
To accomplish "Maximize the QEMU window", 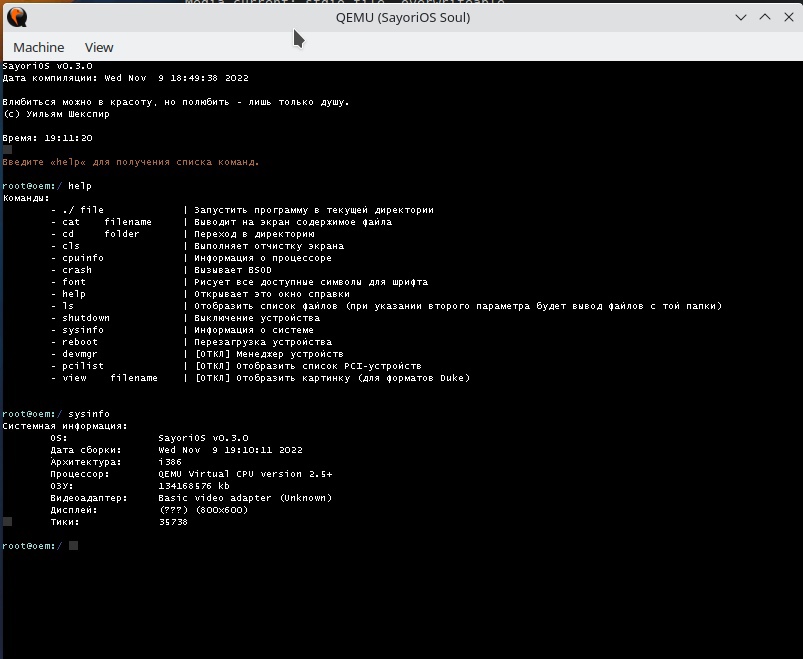I will [764, 17].
